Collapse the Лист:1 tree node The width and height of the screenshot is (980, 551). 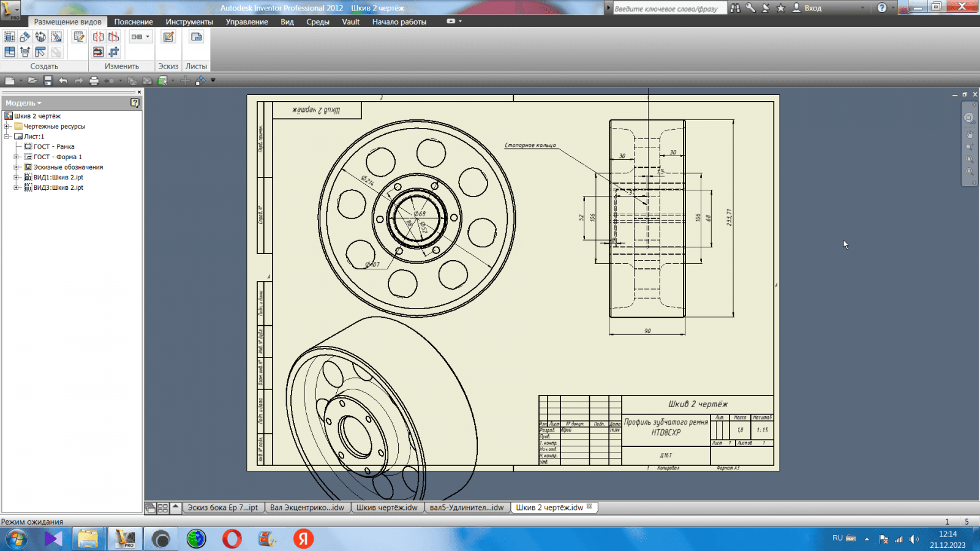(x=7, y=137)
